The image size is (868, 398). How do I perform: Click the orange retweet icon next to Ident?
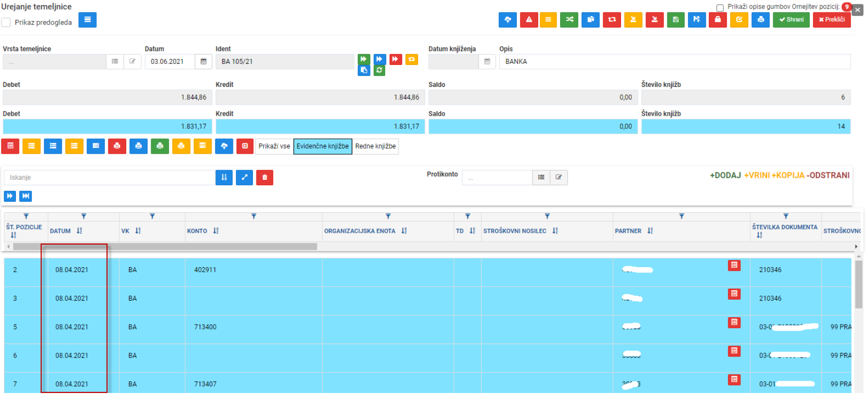tap(412, 59)
